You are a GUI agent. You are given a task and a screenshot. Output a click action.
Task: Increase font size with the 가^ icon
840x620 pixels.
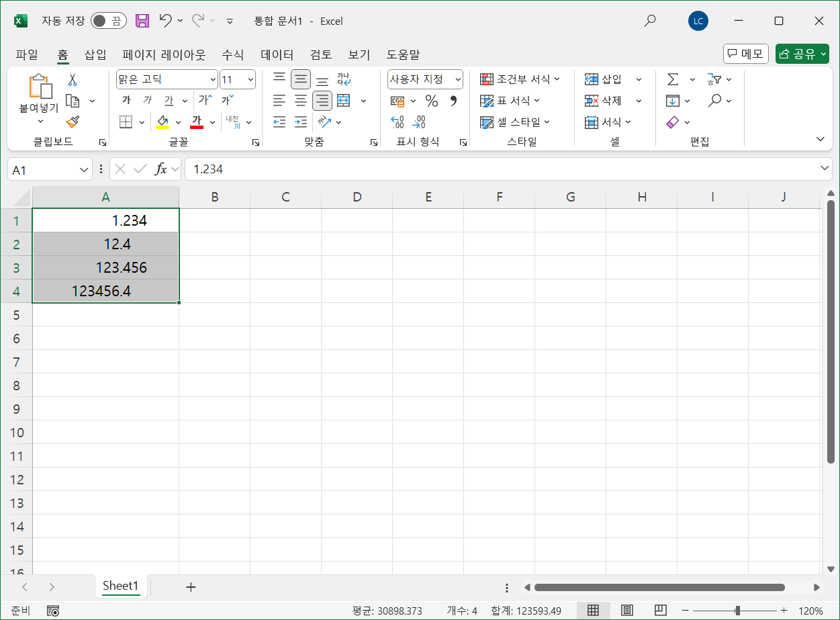coord(205,101)
